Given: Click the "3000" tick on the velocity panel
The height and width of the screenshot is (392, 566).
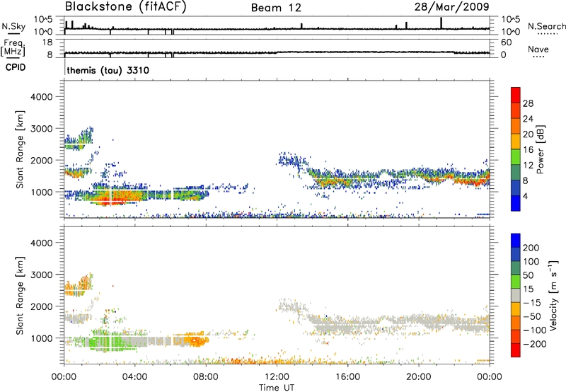Looking at the screenshot, I should [x=42, y=275].
